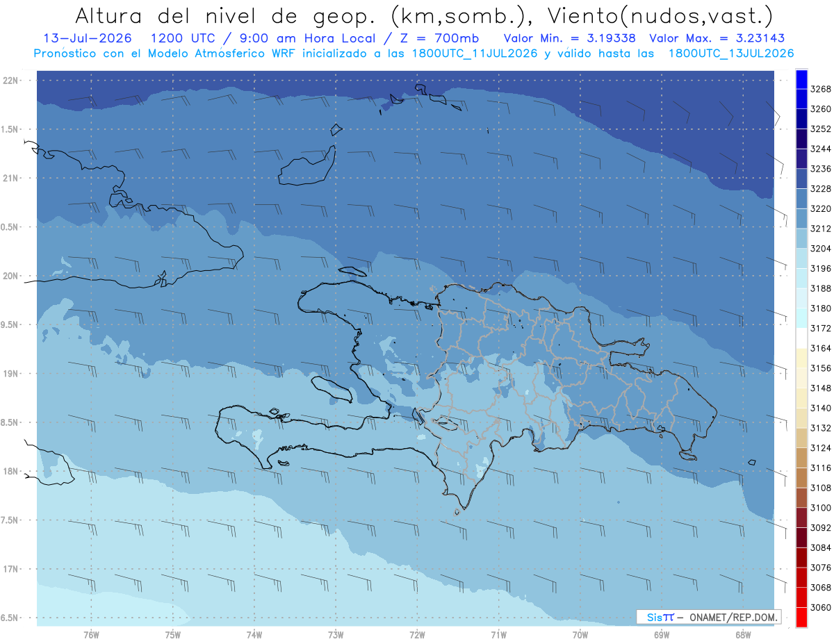Image resolution: width=834 pixels, height=644 pixels.
Task: Click the white legend swatch below 3172
Action: tap(801, 338)
